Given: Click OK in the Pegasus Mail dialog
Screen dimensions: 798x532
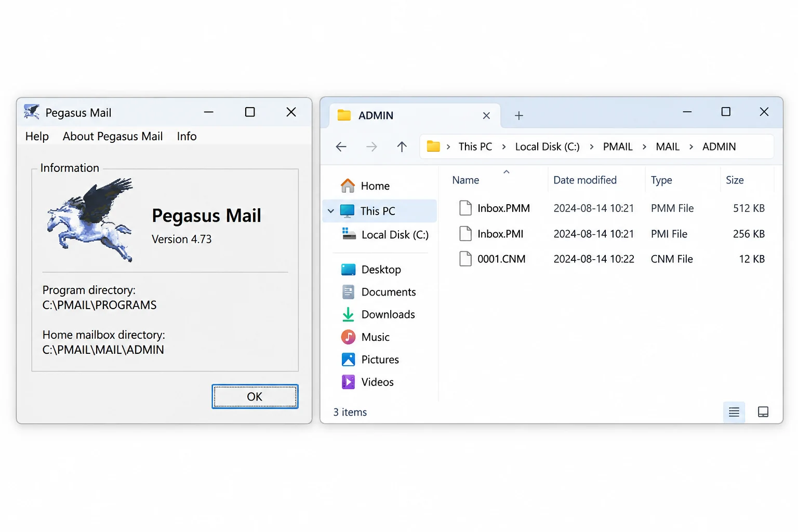Looking at the screenshot, I should tap(255, 396).
